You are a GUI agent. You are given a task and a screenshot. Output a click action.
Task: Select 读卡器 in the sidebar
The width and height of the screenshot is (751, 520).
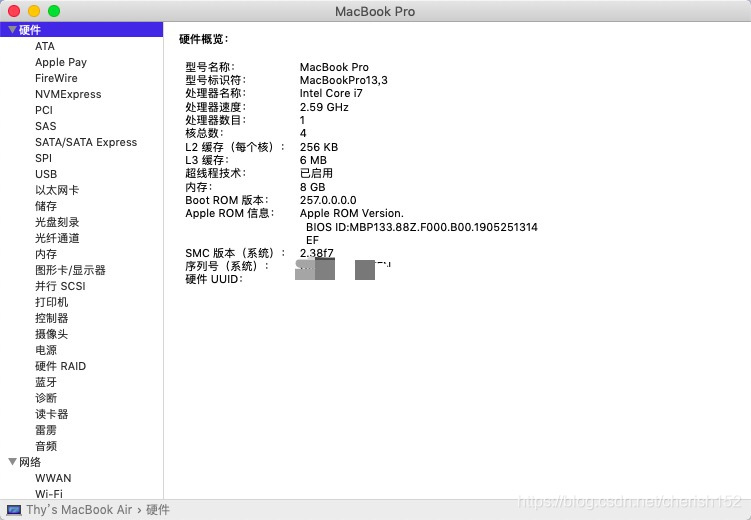point(52,414)
